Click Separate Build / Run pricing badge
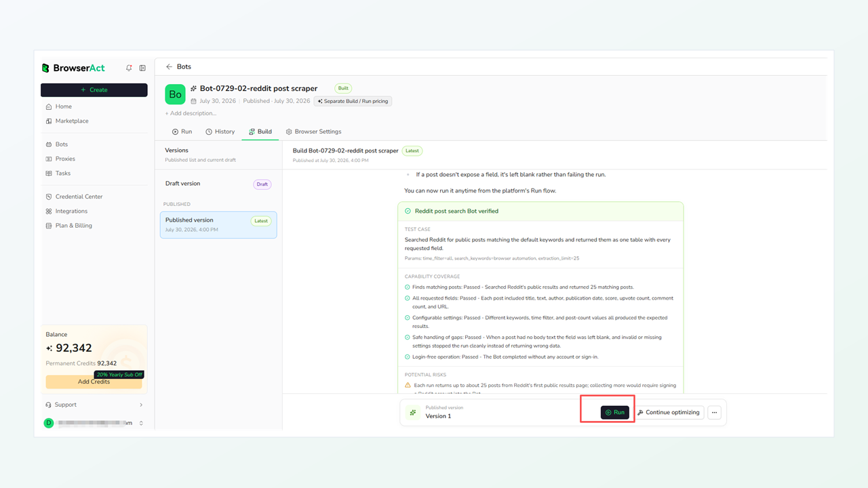Image resolution: width=868 pixels, height=488 pixels. tap(353, 101)
